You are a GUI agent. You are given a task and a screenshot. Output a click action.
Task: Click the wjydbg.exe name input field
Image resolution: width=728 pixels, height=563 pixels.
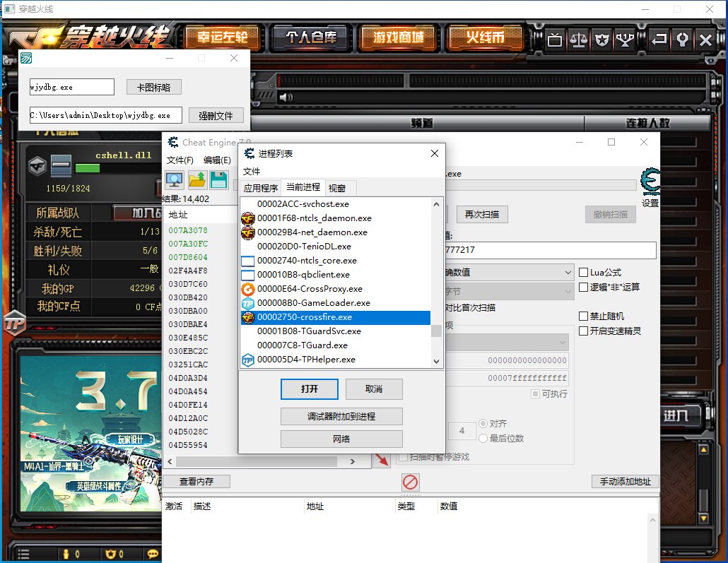pyautogui.click(x=72, y=87)
